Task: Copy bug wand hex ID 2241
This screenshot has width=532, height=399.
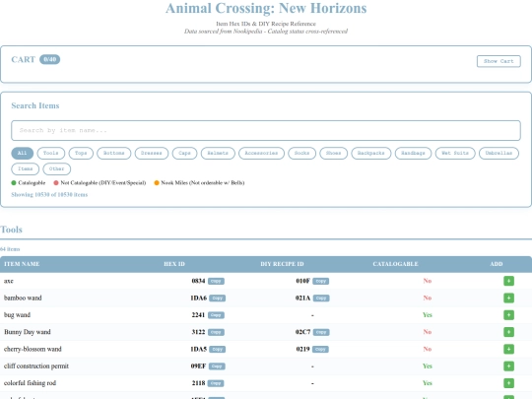Action: [x=216, y=315]
